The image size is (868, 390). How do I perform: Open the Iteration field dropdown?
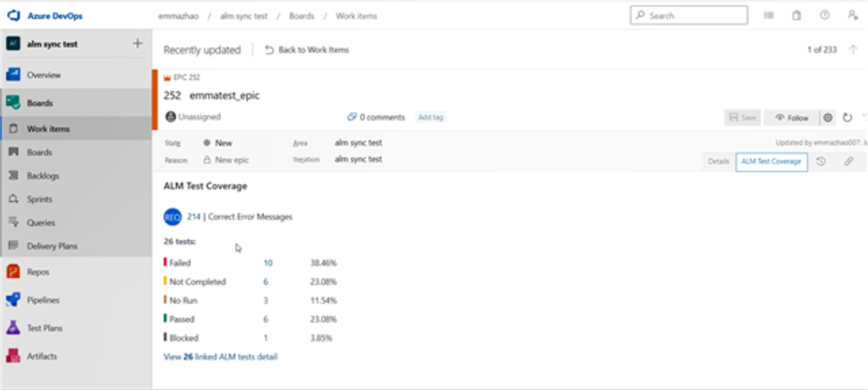tap(358, 159)
